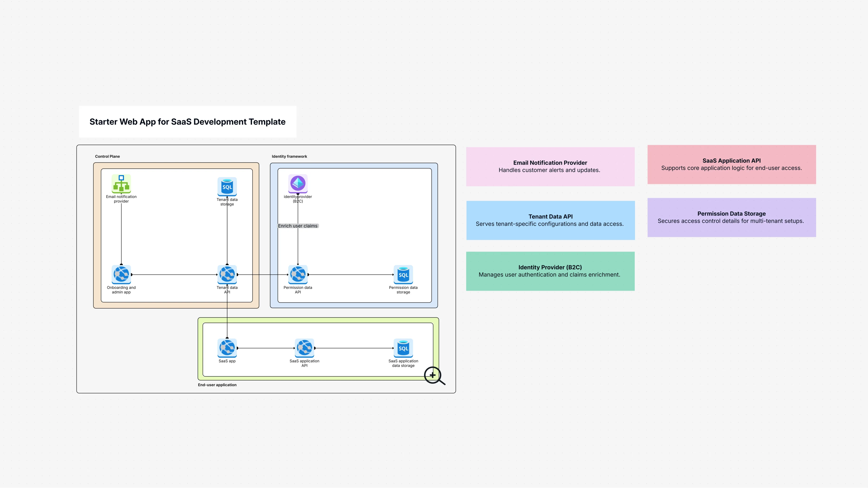Image resolution: width=868 pixels, height=488 pixels.
Task: Select the green Identity Provider (B2C) card
Action: click(550, 271)
